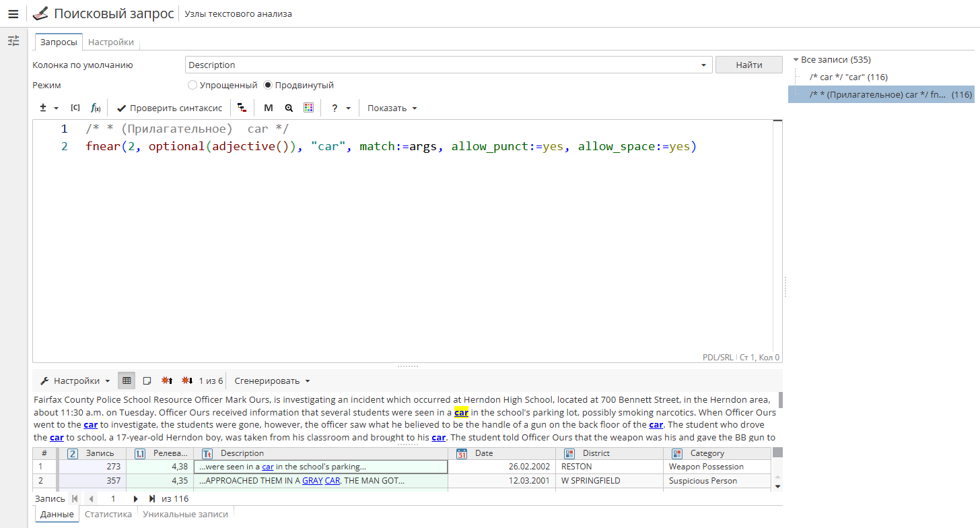Image resolution: width=980 pixels, height=528 pixels.
Task: Click the record number input field
Action: click(113, 498)
